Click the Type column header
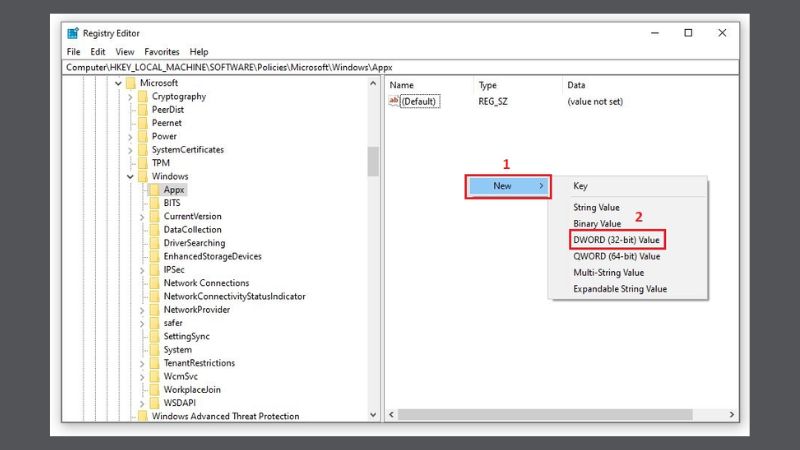Screen dimensions: 800x450 point(487,85)
